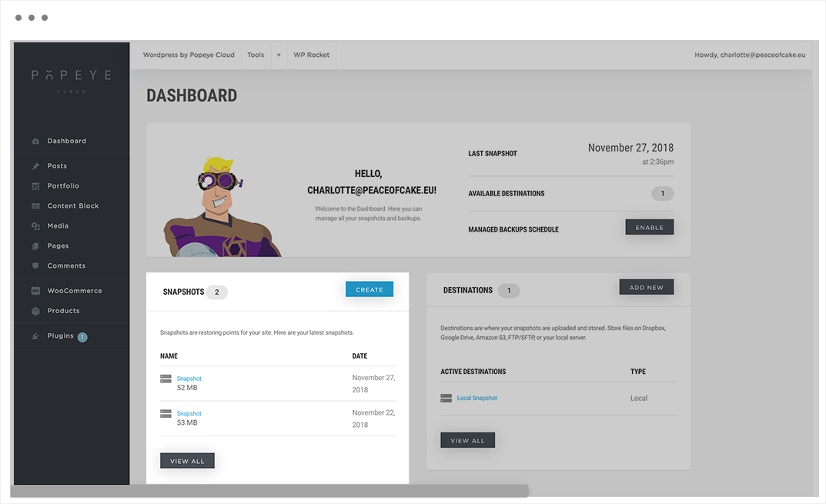Open Dashboard in the sidebar menu
826x504 pixels.
[x=66, y=141]
